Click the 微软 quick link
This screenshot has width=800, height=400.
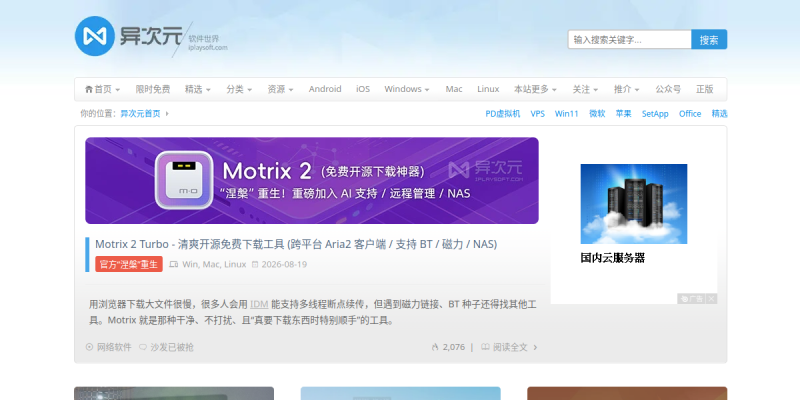tap(597, 114)
